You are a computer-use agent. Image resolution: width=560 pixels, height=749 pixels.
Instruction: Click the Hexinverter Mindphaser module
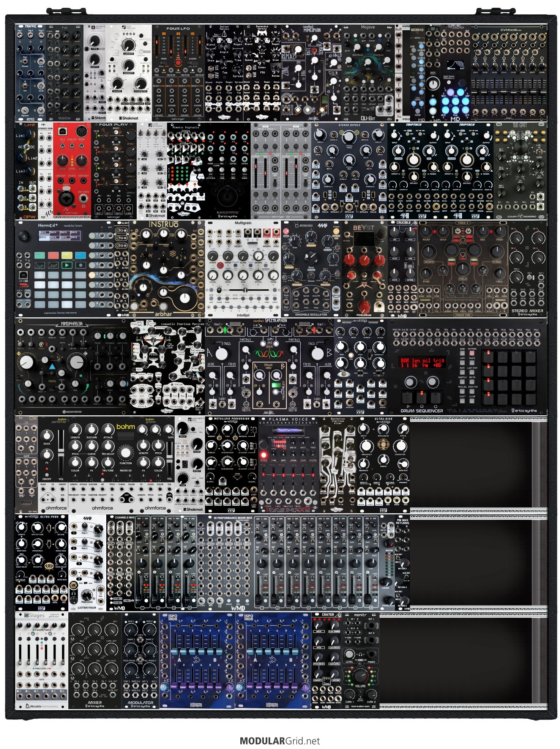point(72,366)
